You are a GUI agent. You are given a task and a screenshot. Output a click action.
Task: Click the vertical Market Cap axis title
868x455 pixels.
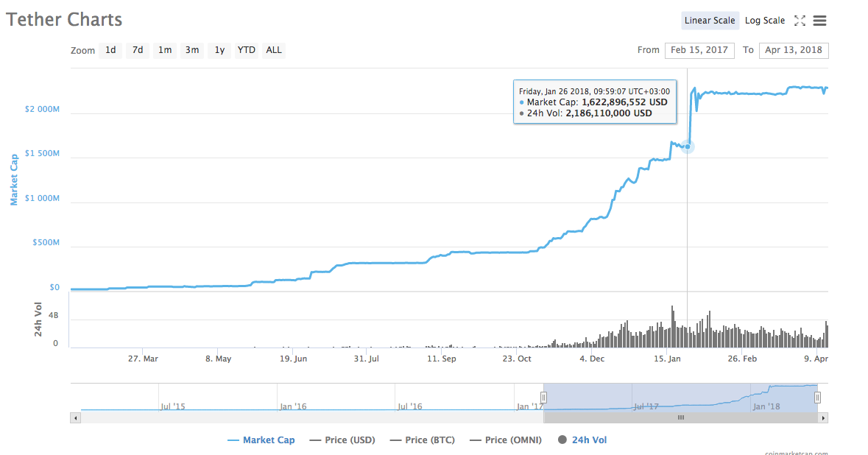15,180
